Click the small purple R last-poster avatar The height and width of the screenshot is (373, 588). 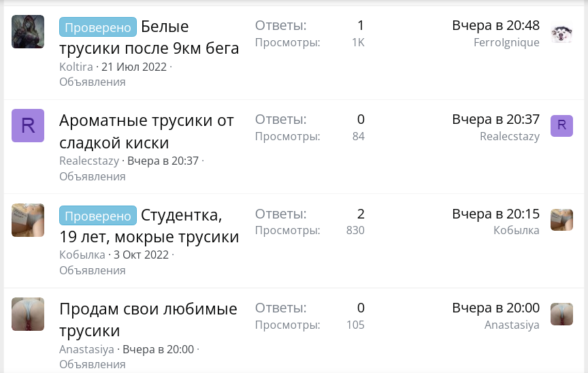pyautogui.click(x=561, y=126)
